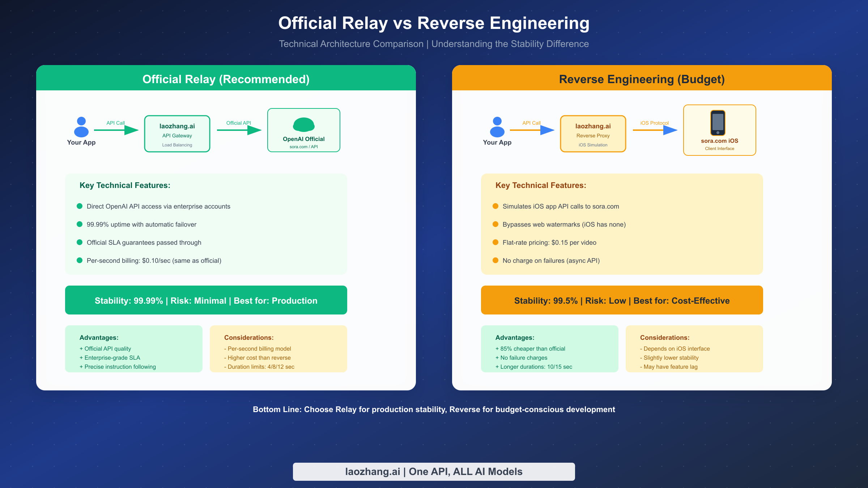Screen dimensions: 868x488
Task: Click the green bullet beside 99.99% uptime
Action: [x=80, y=224]
